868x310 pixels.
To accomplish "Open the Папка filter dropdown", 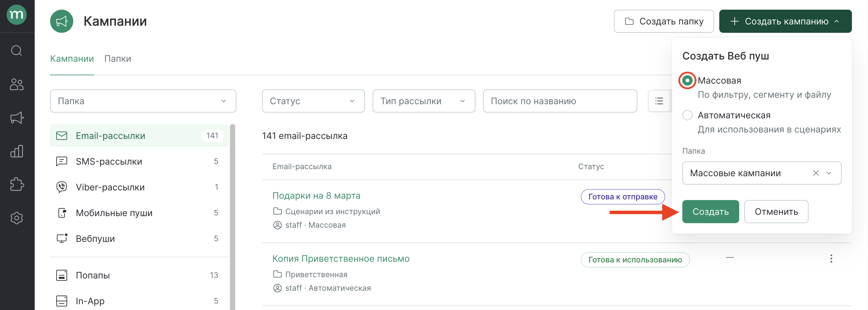I will tap(143, 101).
